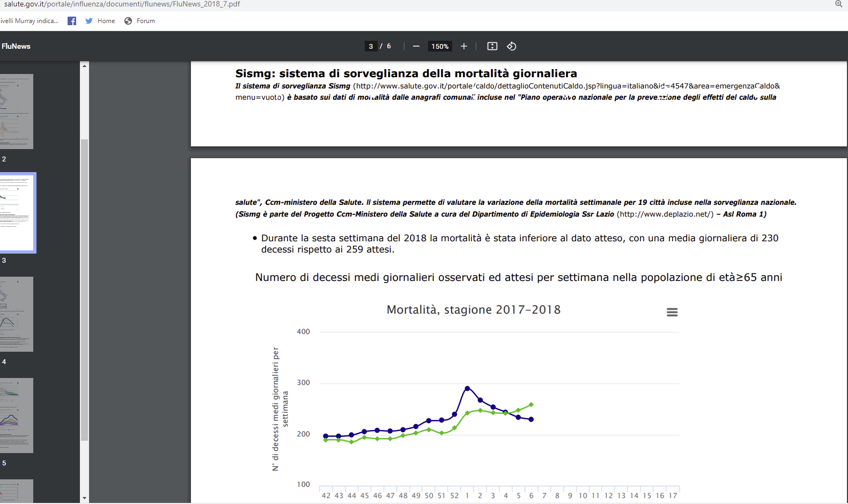
Task: Click week 6 green expected data point
Action: click(x=531, y=405)
